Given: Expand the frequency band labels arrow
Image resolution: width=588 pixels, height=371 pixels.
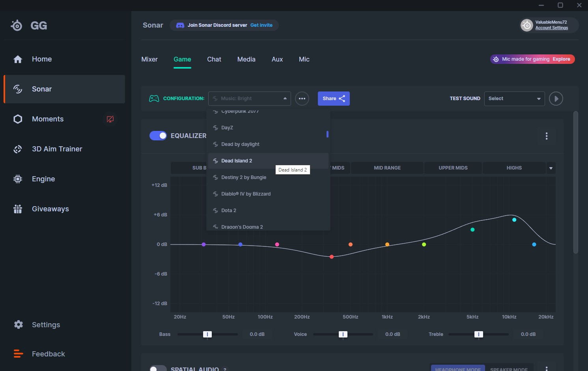Looking at the screenshot, I should (551, 168).
